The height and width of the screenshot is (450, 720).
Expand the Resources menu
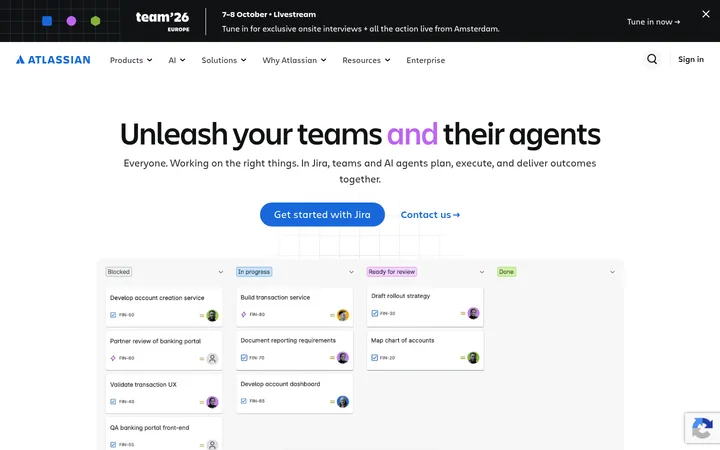point(366,60)
